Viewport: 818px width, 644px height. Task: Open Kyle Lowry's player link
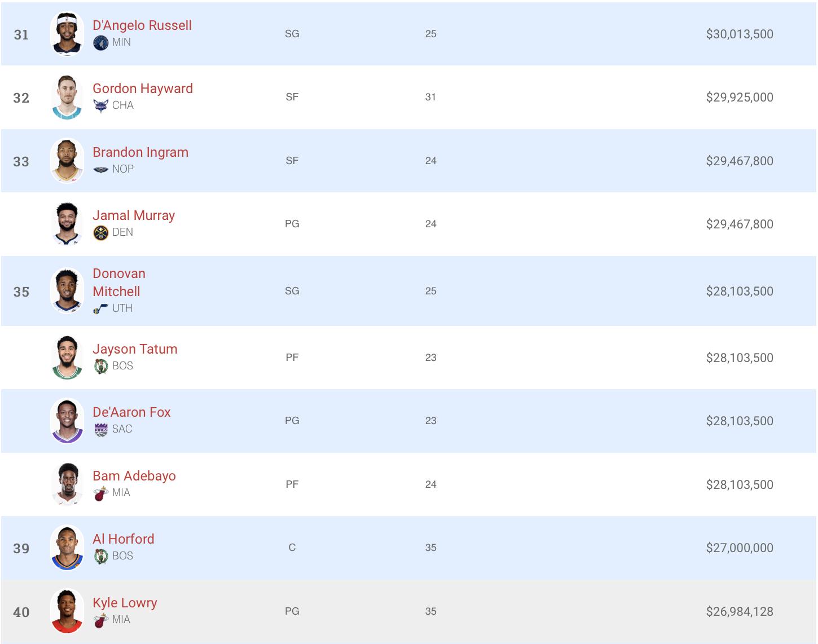(125, 603)
